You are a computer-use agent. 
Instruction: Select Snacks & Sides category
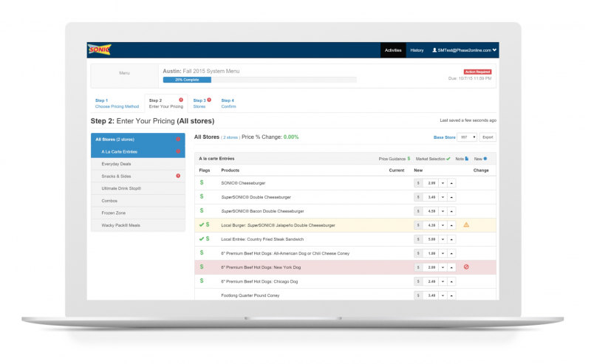coord(137,176)
